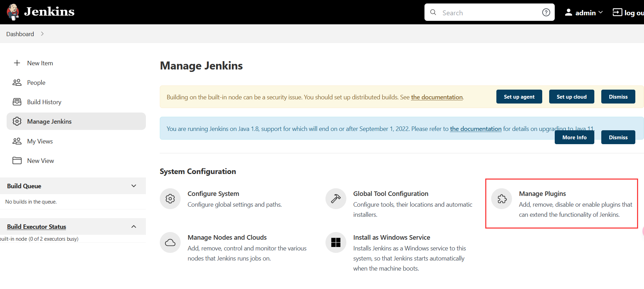
Task: Open the Java upgrade documentation link
Action: point(476,129)
